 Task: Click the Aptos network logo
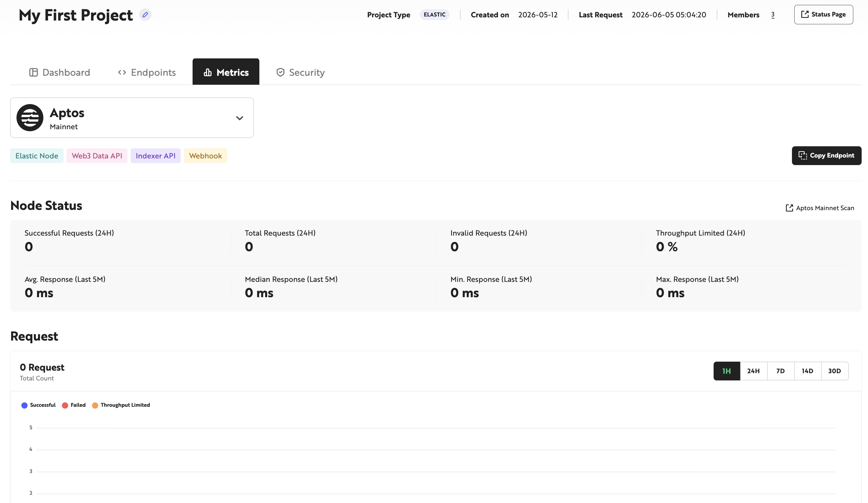(x=30, y=118)
